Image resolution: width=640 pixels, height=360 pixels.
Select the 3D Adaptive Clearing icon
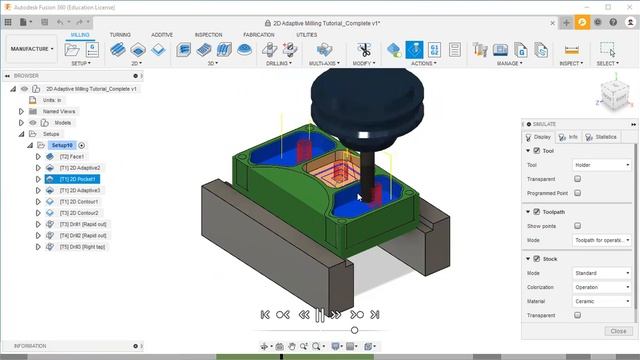pos(184,50)
